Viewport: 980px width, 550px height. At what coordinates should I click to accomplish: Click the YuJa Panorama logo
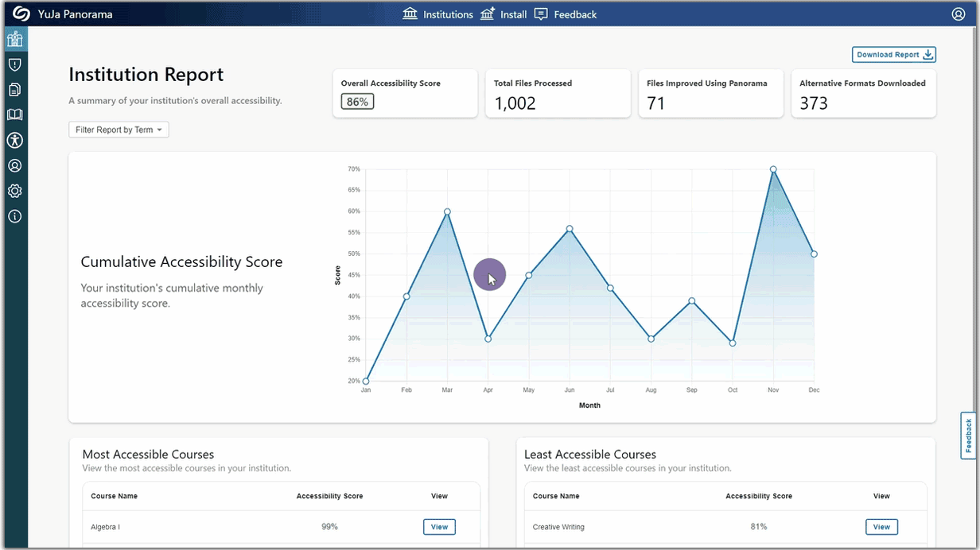click(21, 14)
